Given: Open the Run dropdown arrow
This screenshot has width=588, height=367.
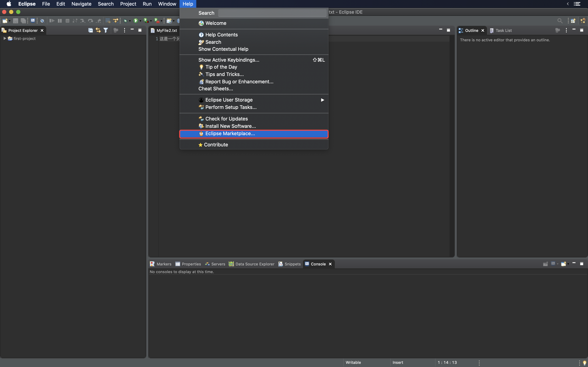Looking at the screenshot, I should point(140,21).
